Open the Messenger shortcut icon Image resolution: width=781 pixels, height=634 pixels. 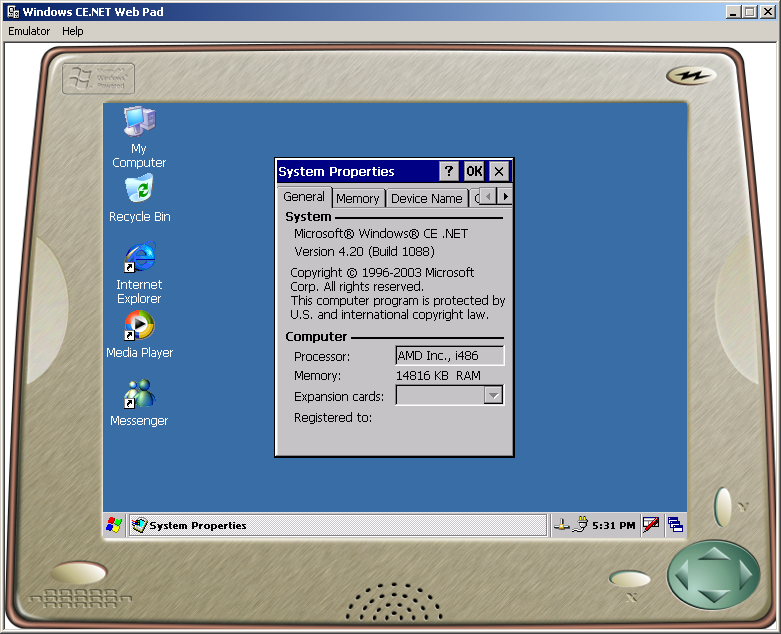point(139,402)
